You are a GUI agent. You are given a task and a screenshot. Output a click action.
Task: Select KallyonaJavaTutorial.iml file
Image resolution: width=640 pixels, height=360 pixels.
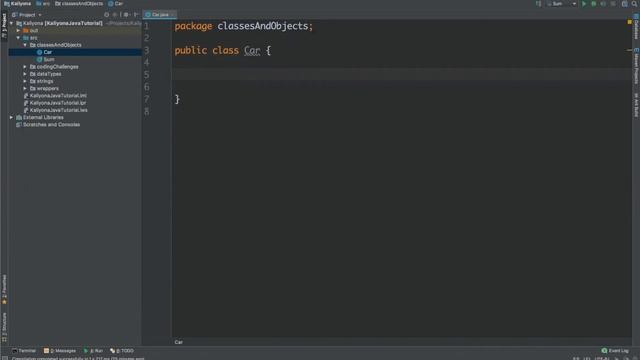point(75,96)
